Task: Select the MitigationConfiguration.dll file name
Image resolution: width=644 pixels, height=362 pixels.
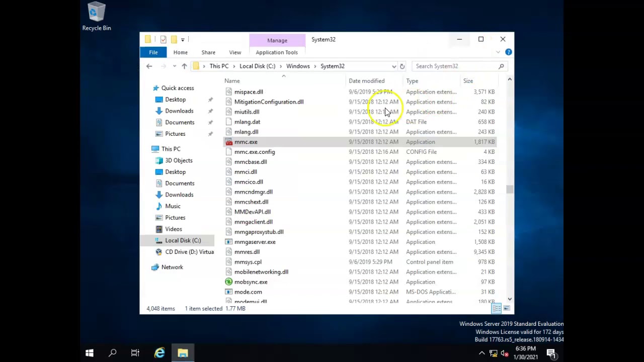Action: tap(269, 102)
